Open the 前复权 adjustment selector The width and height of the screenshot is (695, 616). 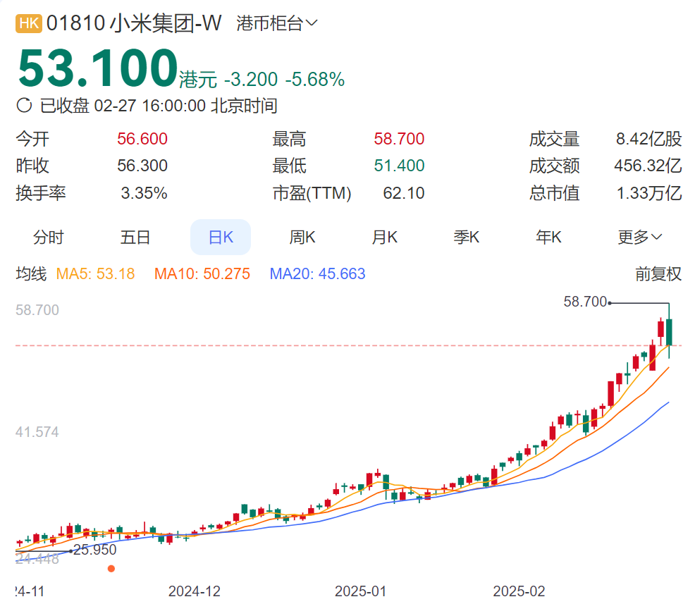click(658, 274)
